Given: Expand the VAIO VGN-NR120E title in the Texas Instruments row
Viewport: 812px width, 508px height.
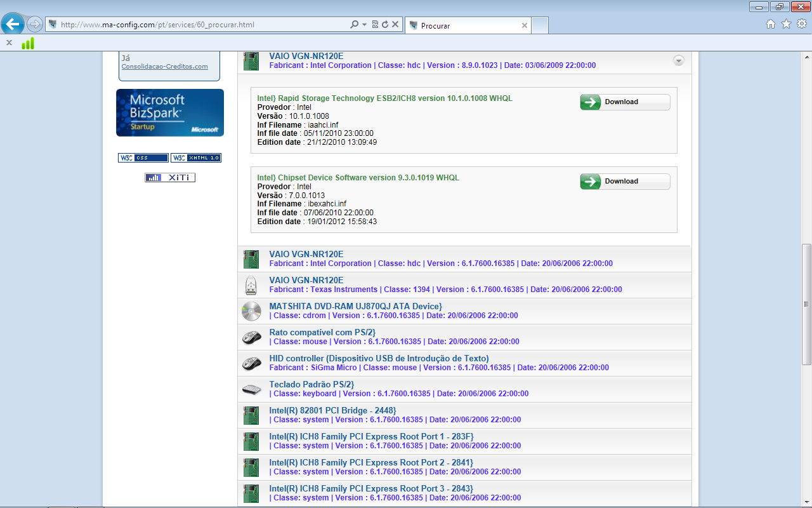Looking at the screenshot, I should coord(306,280).
